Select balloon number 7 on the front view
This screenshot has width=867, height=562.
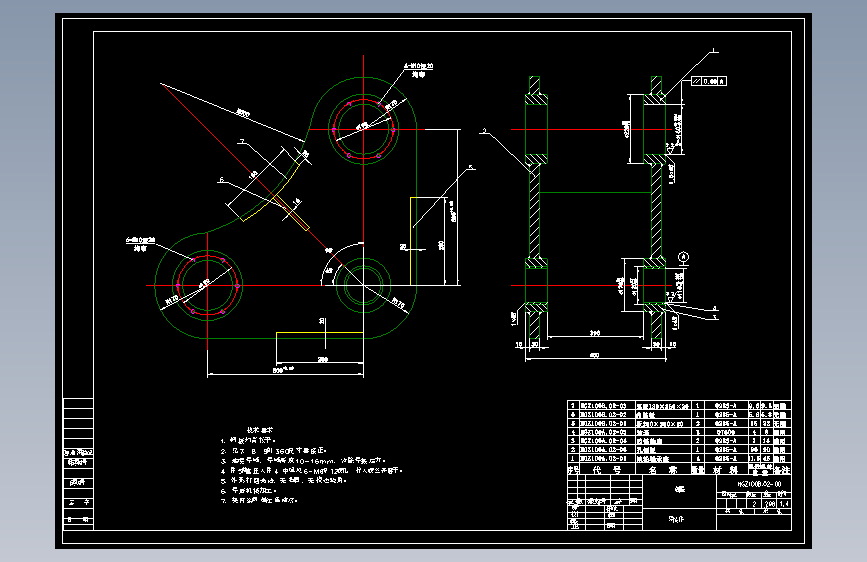242,142
